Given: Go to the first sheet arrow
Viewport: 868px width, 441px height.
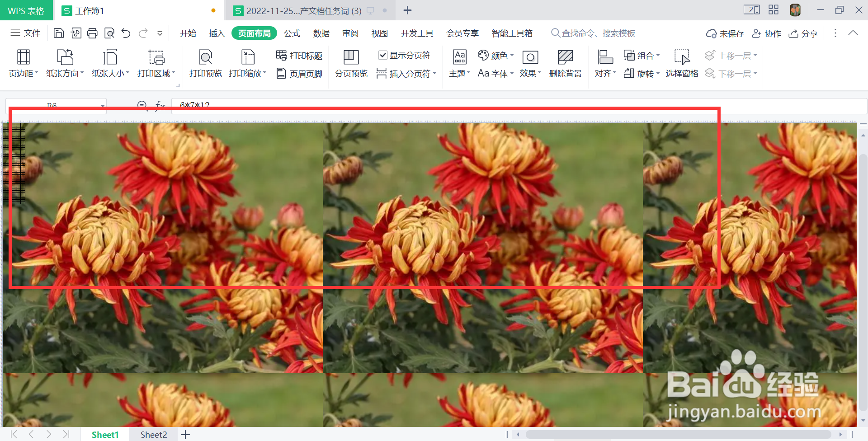Looking at the screenshot, I should 14,434.
